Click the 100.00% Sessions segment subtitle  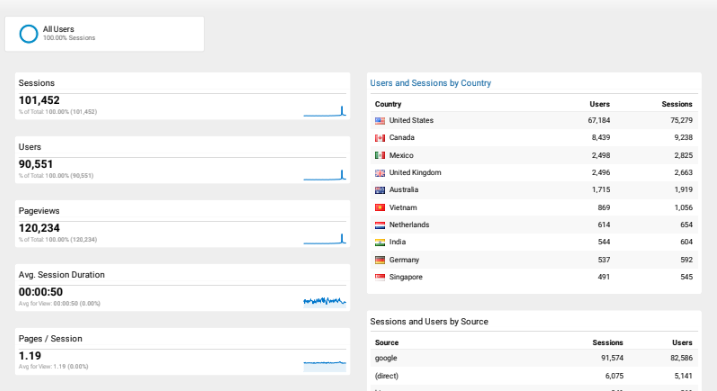tap(69, 38)
